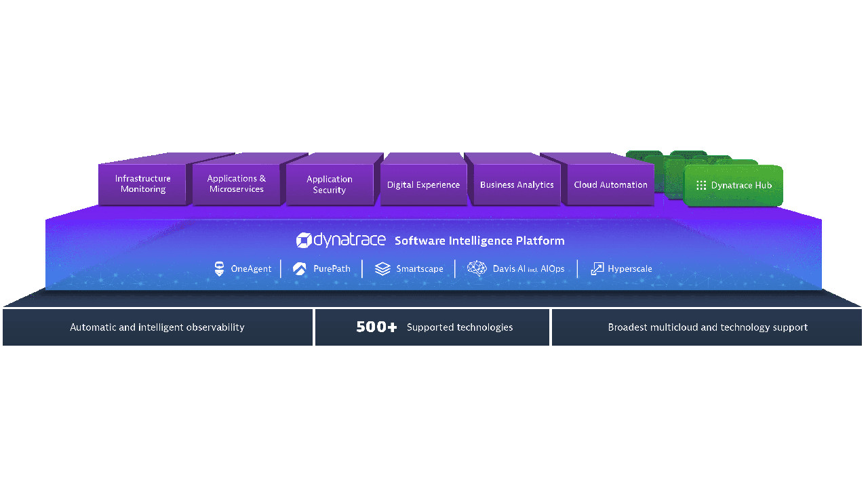The width and height of the screenshot is (868, 488).
Task: Click the Davis AI brain icon
Action: (477, 268)
